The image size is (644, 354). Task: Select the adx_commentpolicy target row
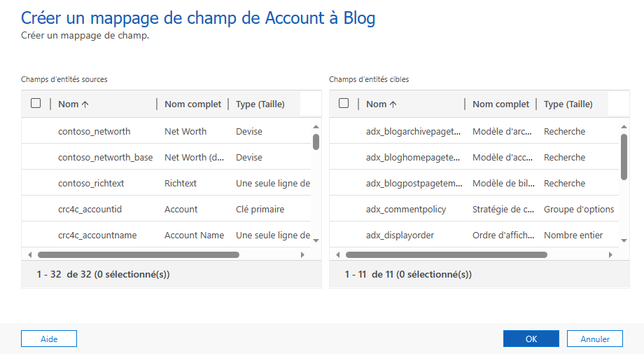pos(405,209)
